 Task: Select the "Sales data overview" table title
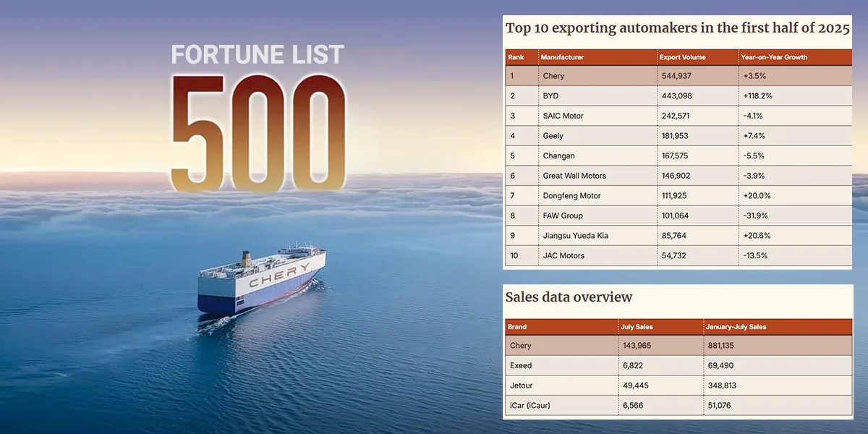coord(569,297)
